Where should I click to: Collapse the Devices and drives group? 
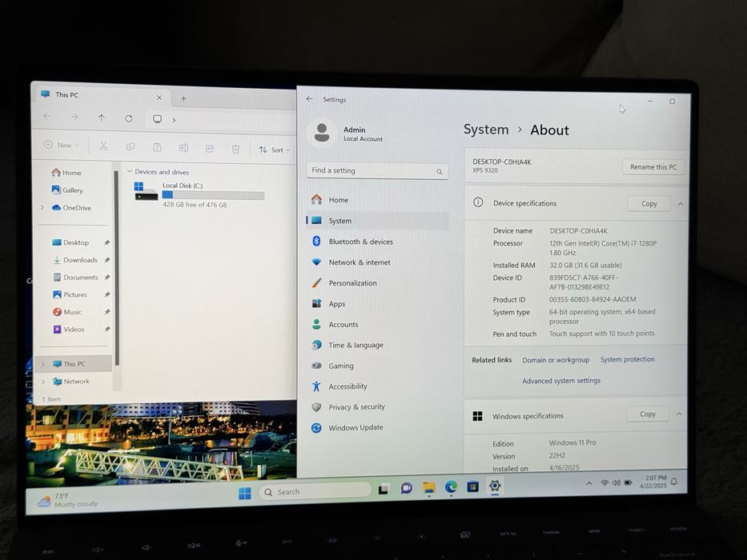click(129, 171)
